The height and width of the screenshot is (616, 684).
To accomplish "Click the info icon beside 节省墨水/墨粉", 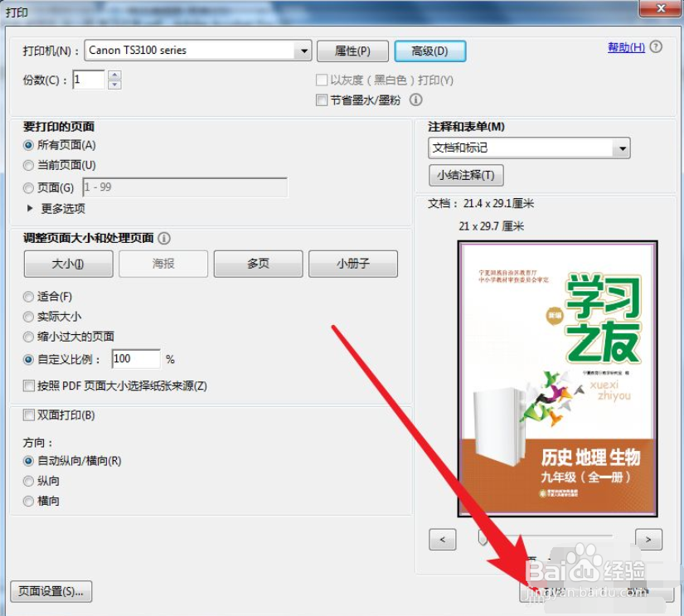I will (415, 100).
